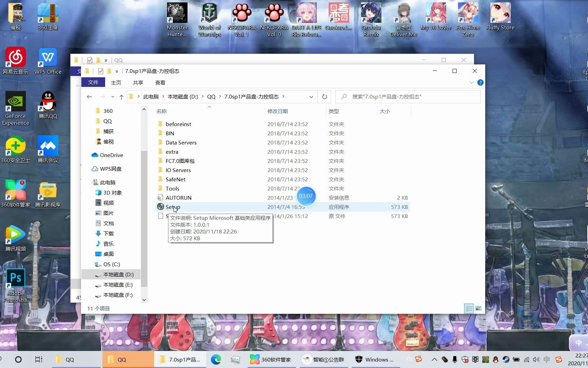Open recent locations dropdown arrow

pos(113,97)
